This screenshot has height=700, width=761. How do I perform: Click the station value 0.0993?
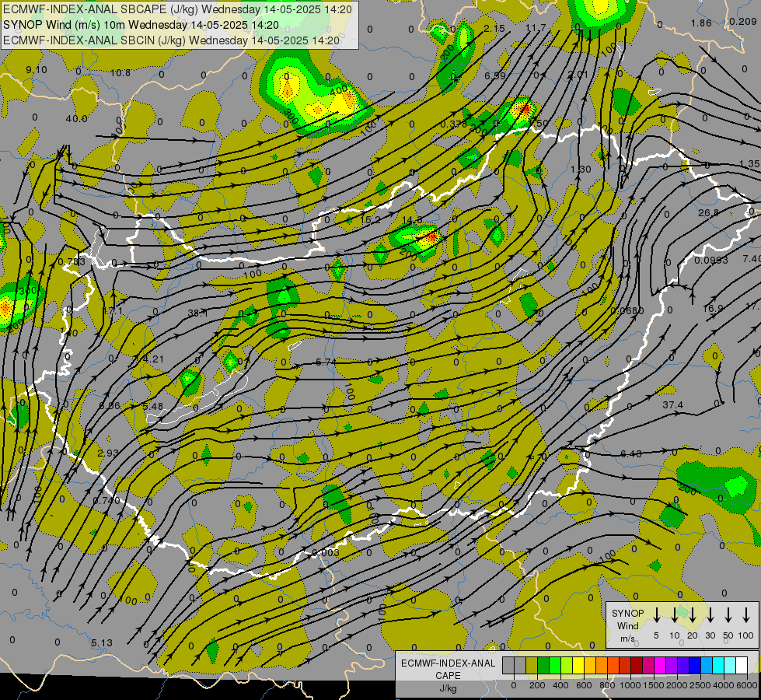(x=711, y=261)
